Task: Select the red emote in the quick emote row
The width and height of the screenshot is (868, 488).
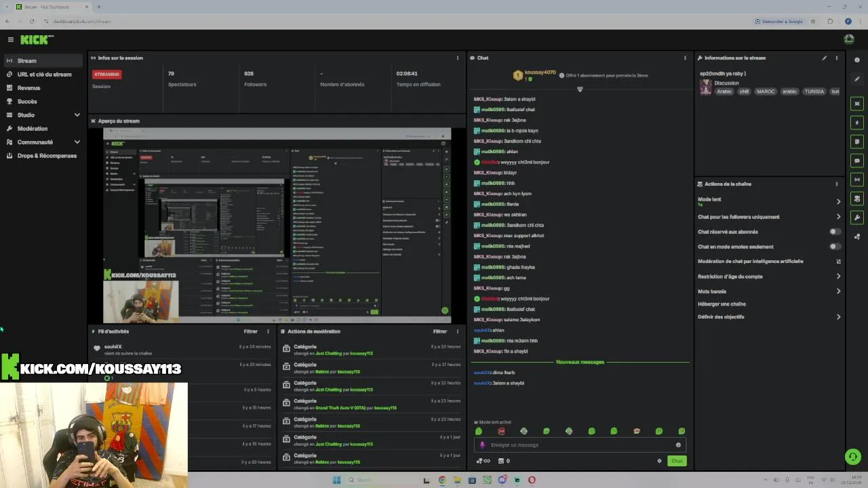Action: tap(501, 431)
